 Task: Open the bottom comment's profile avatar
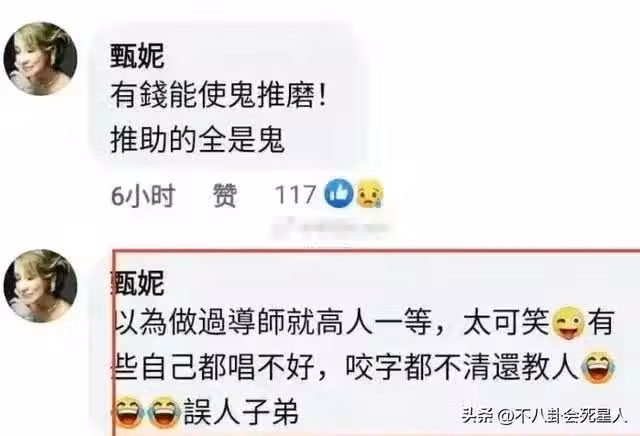click(40, 286)
